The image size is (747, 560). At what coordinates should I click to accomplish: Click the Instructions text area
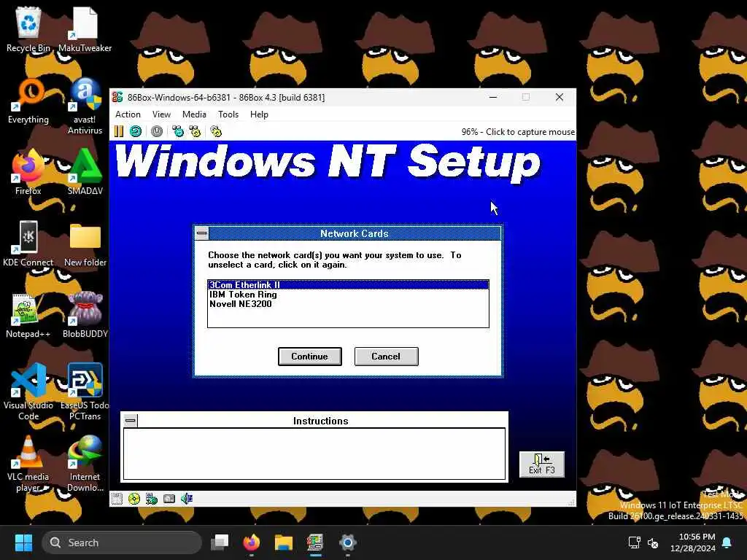pyautogui.click(x=314, y=454)
